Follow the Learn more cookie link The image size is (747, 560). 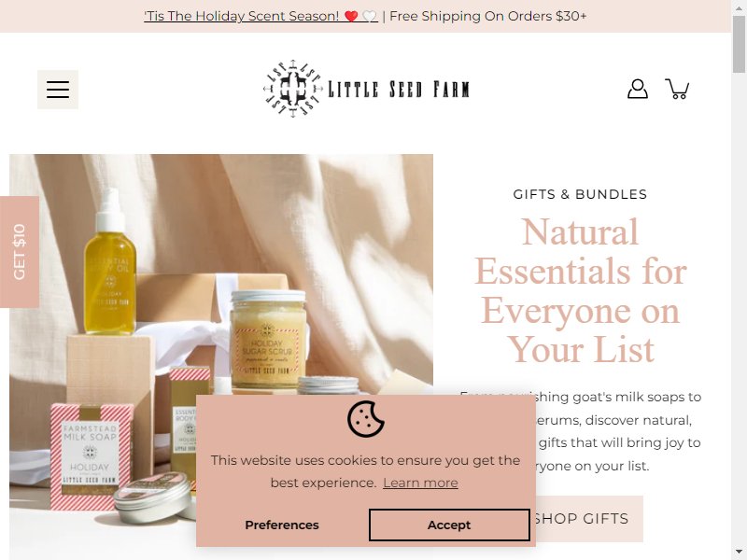coord(420,483)
